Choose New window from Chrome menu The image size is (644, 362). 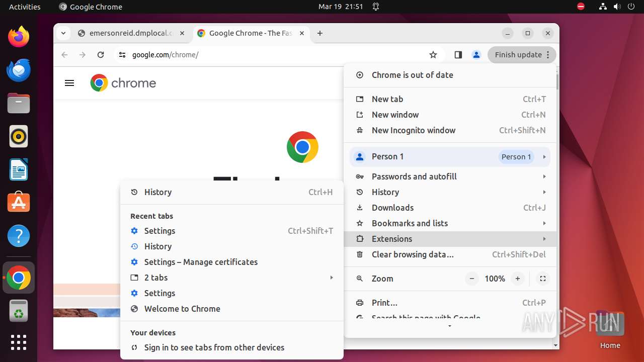450,115
